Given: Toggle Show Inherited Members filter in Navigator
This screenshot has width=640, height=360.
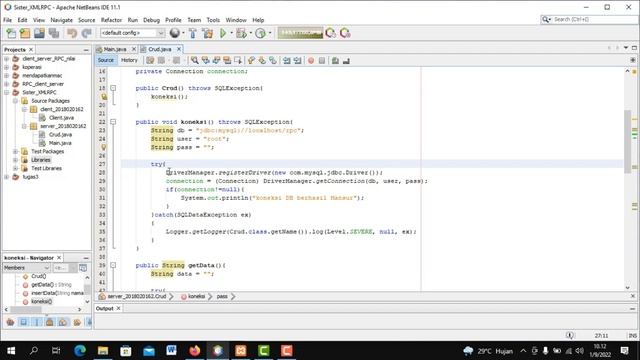Looking at the screenshot, I should (10, 322).
